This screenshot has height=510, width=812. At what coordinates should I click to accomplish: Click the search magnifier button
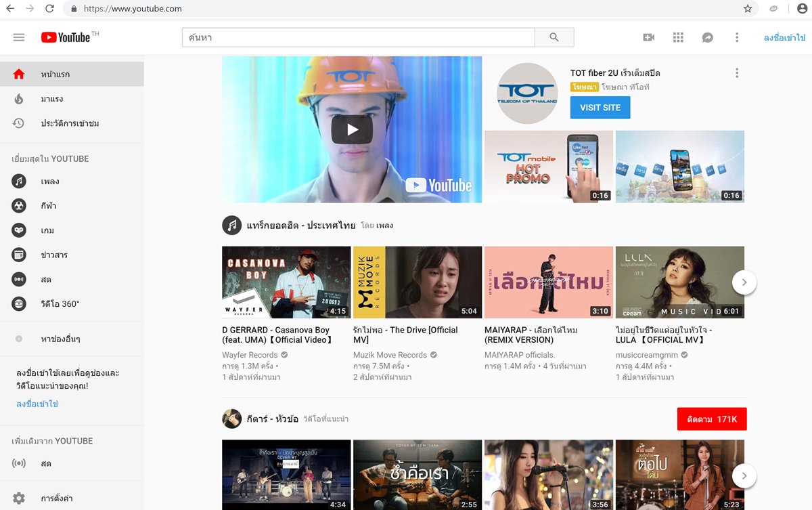(554, 37)
